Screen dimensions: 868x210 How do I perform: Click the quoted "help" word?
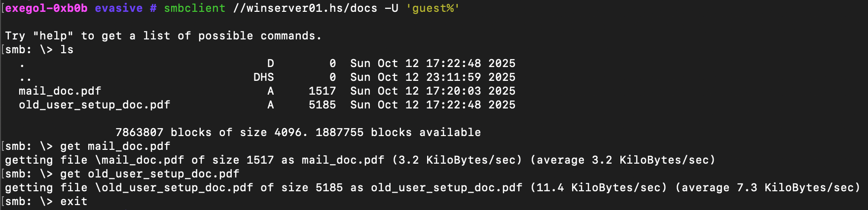[53, 36]
